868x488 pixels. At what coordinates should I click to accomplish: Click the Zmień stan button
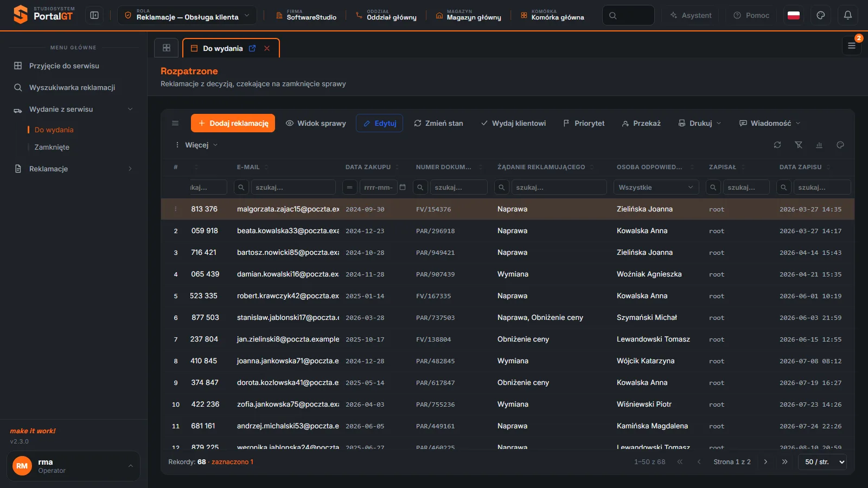(438, 123)
